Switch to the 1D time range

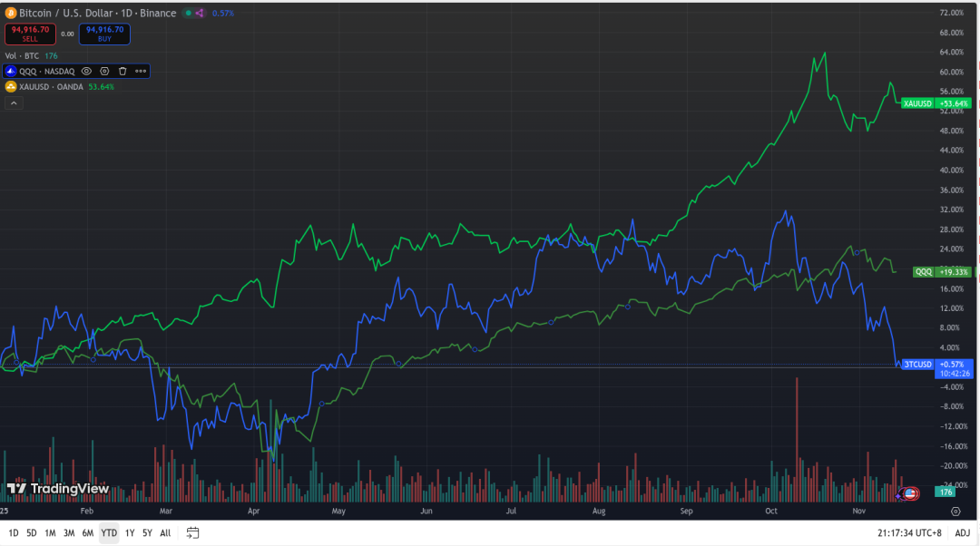click(x=13, y=533)
